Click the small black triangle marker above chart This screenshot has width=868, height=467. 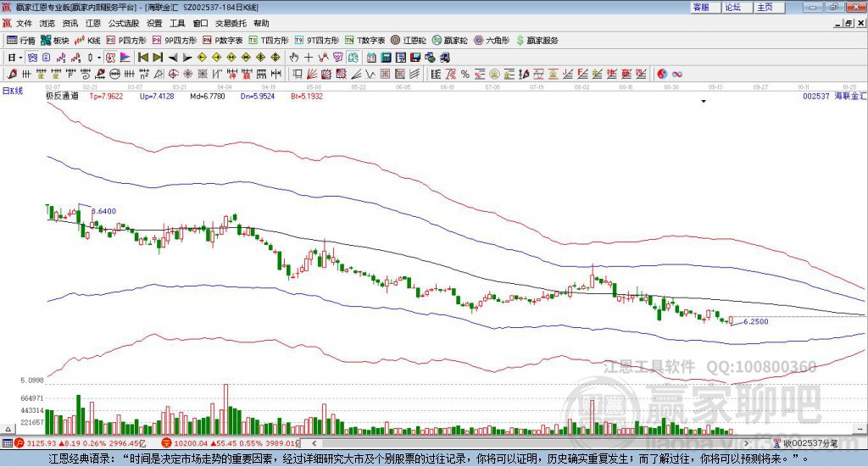point(704,101)
